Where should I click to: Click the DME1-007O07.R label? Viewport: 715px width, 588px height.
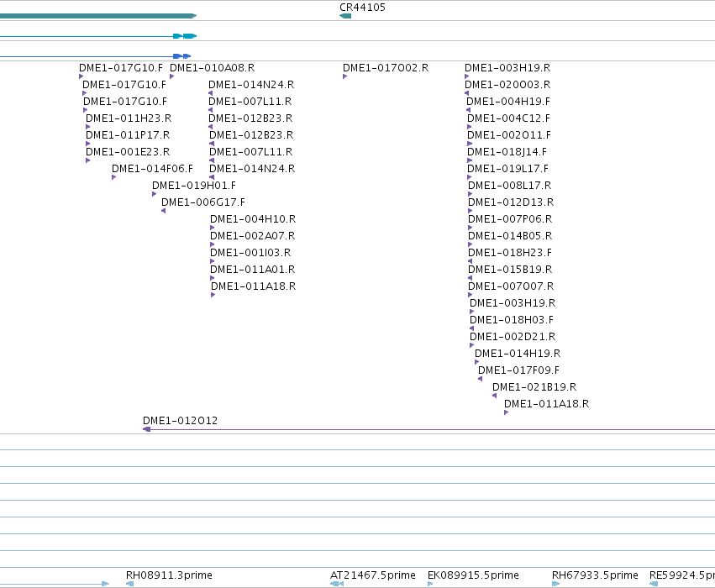(511, 286)
